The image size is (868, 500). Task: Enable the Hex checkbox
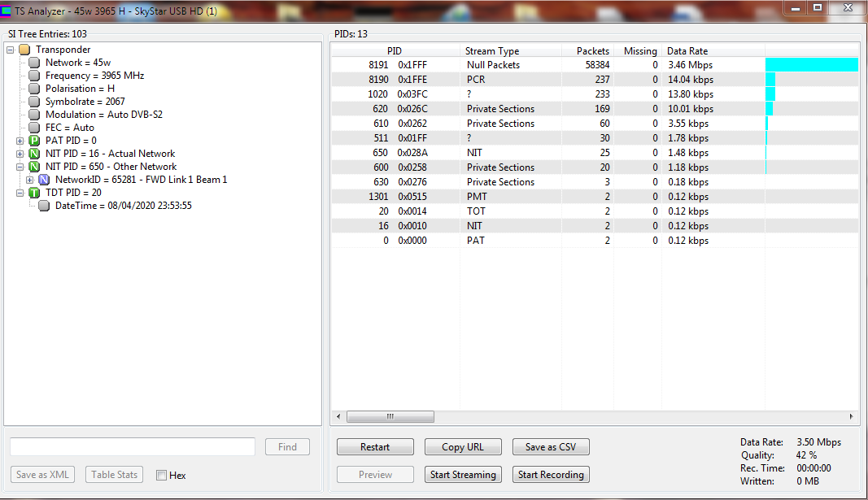click(161, 476)
